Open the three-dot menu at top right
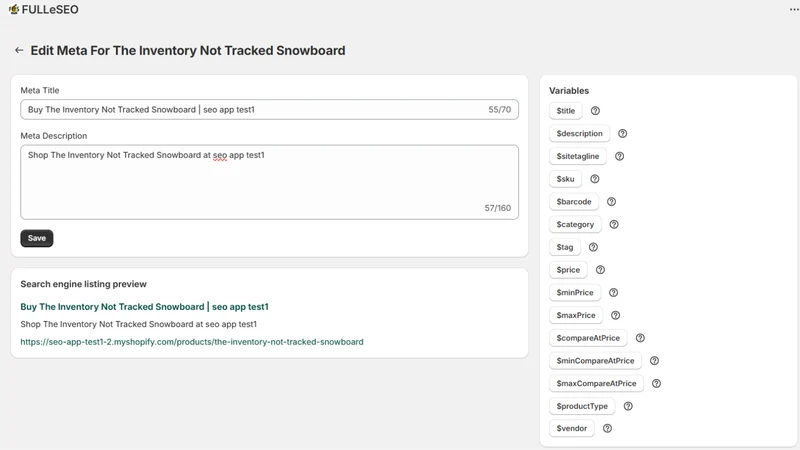Viewport: 800px width, 450px height. 794,9
